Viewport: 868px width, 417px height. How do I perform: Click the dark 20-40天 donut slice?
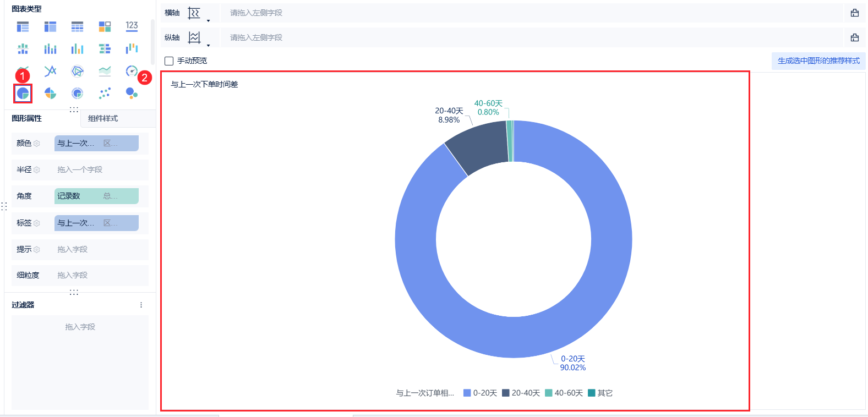click(x=481, y=145)
